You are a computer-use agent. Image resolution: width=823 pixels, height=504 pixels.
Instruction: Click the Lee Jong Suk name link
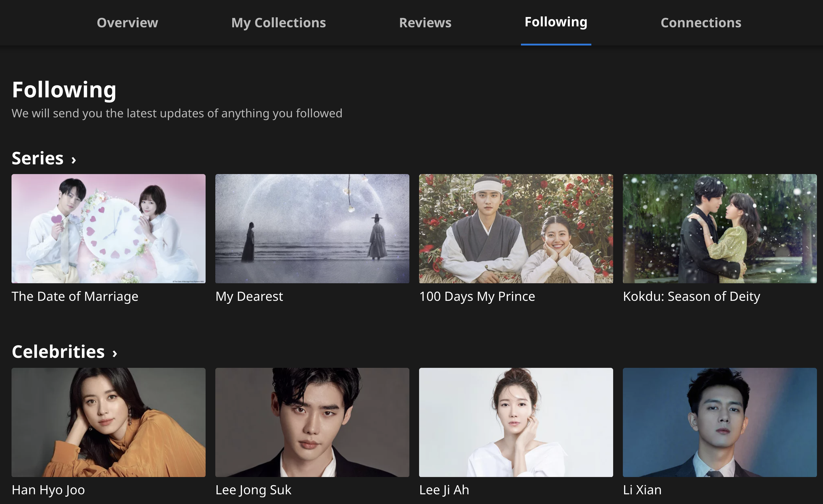pos(253,490)
